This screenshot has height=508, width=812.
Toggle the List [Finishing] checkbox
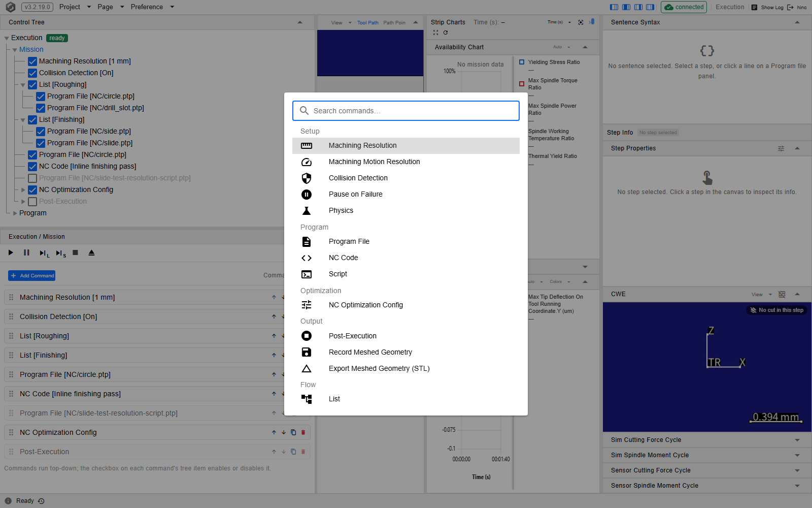(32, 119)
